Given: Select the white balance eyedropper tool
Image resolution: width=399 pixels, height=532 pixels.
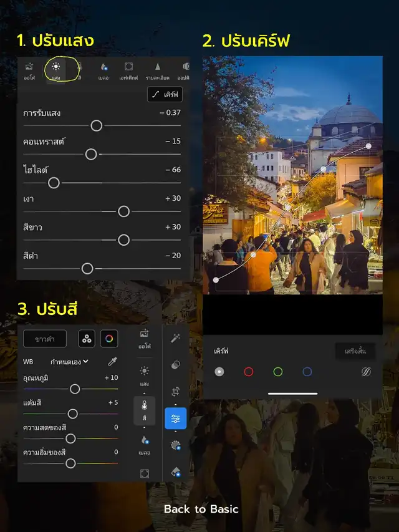Looking at the screenshot, I should [x=112, y=361].
